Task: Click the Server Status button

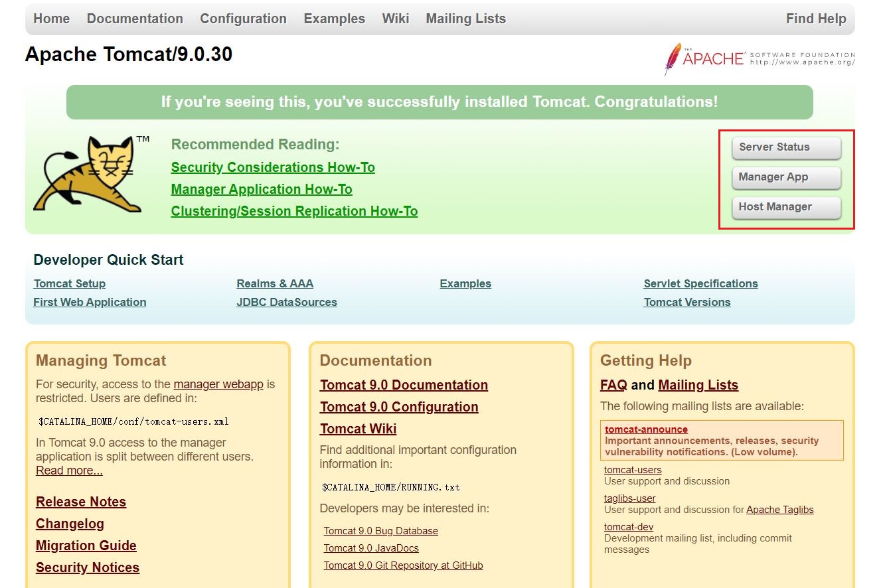Action: 786,147
